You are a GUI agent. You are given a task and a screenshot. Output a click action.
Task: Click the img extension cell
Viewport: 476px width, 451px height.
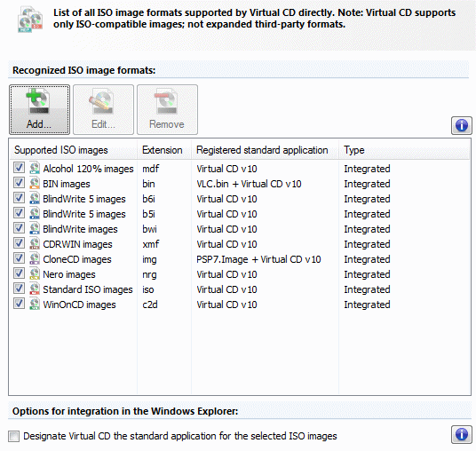[x=149, y=260]
